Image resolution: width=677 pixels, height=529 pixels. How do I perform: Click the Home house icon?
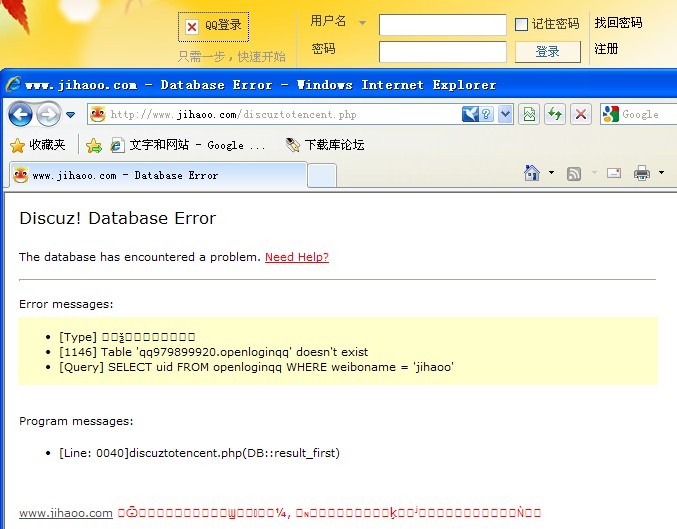[532, 173]
